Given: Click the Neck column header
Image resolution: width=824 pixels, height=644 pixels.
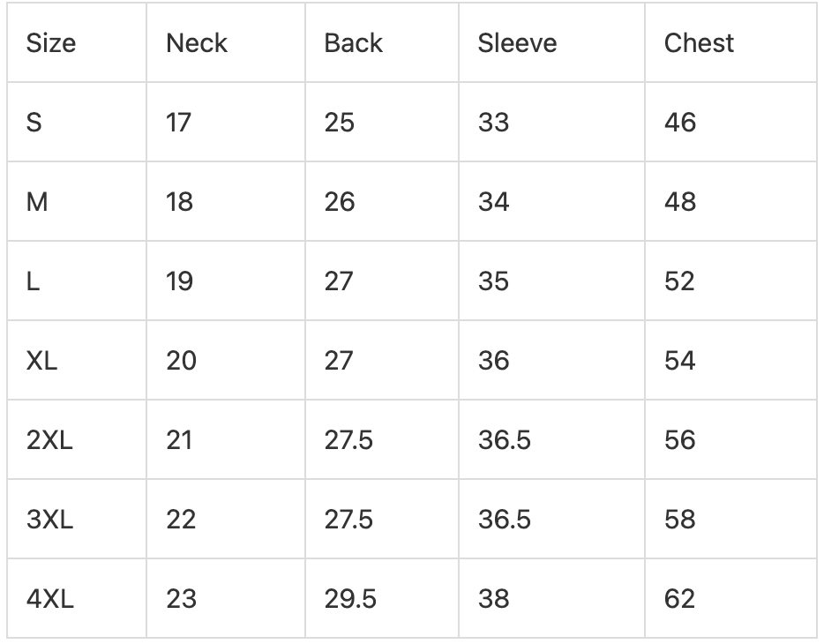Looking at the screenshot, I should (197, 43).
